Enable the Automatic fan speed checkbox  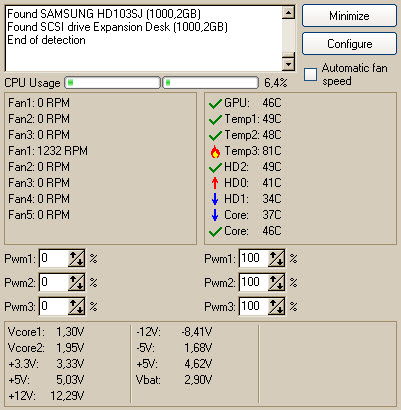click(x=310, y=74)
